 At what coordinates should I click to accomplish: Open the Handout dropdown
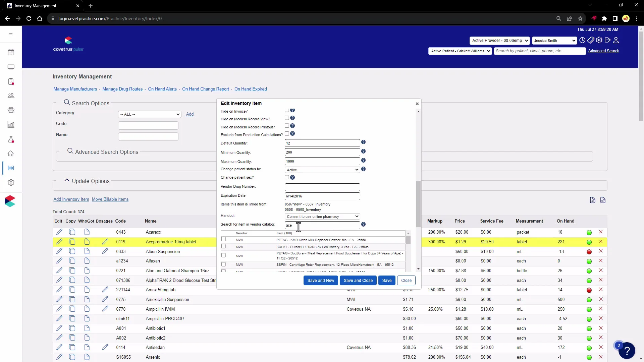click(322, 217)
